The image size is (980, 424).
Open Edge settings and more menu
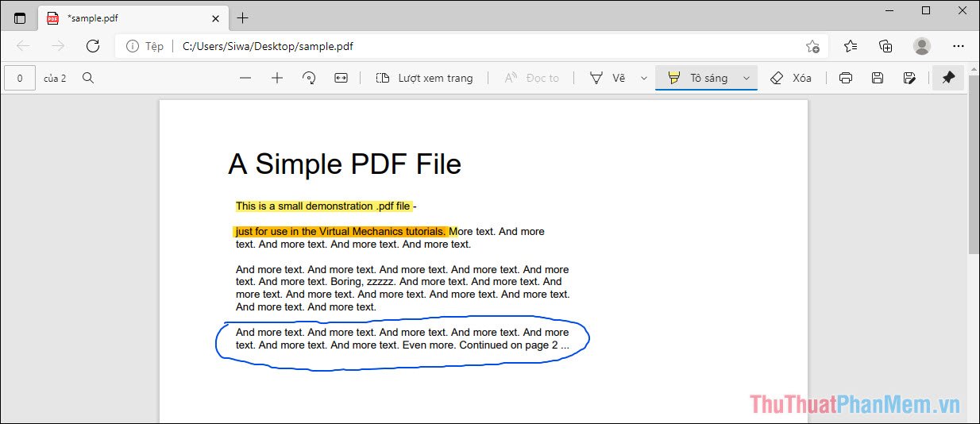pyautogui.click(x=958, y=46)
